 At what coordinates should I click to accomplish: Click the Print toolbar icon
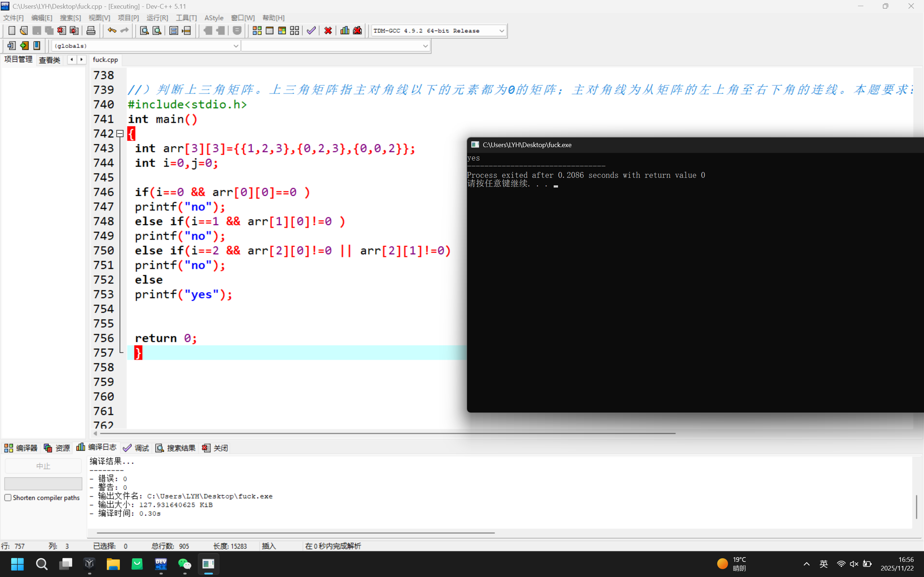[91, 31]
